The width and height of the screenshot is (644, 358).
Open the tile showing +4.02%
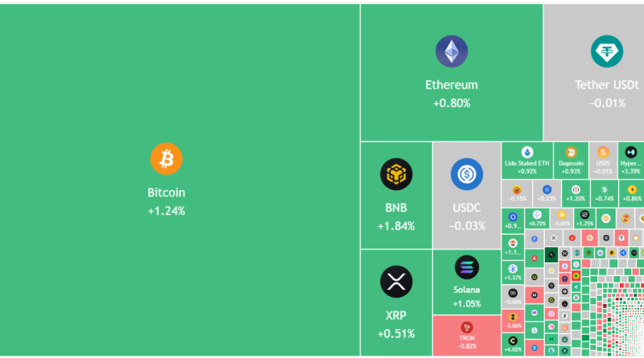[x=513, y=346]
